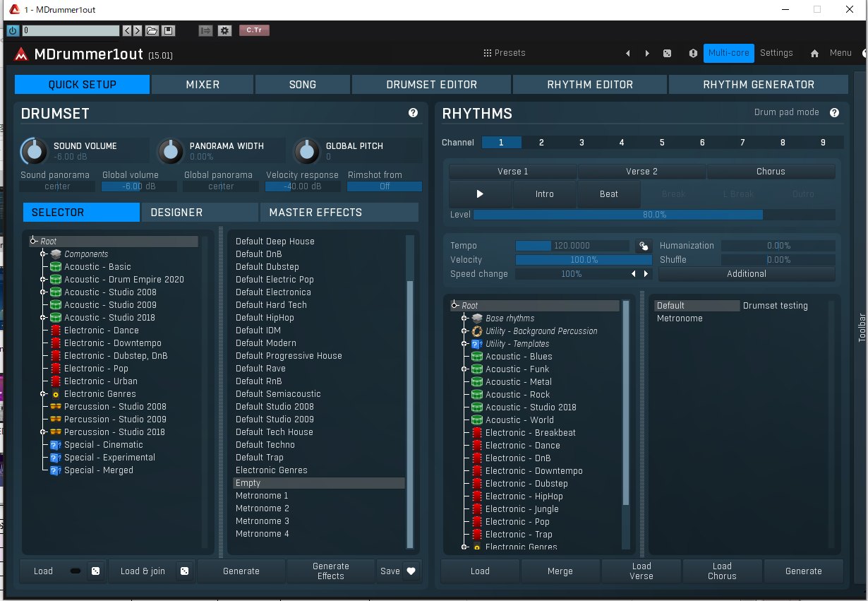Decrease speed change with left arrow
Screen dimensions: 868x601
point(634,274)
